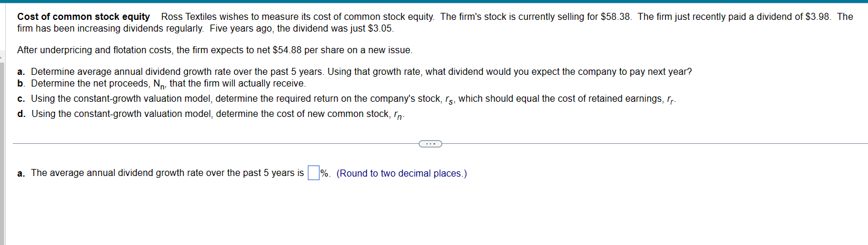Select the bold 'b.' net proceeds question label
Image resolution: width=868 pixels, height=245 pixels.
pyautogui.click(x=22, y=84)
